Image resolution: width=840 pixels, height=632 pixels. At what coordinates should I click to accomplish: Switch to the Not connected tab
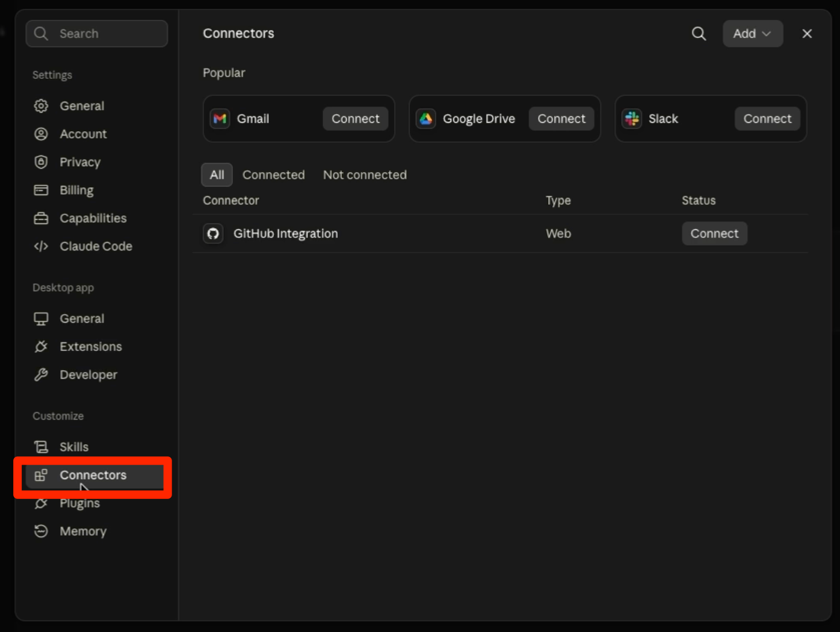[365, 175]
